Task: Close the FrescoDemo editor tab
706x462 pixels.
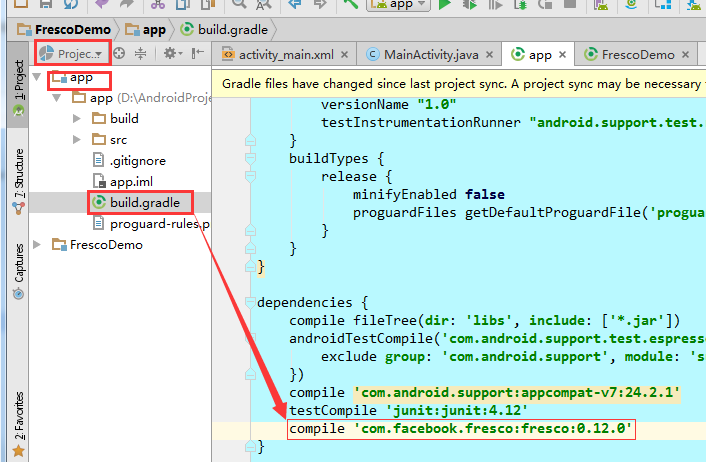Action: click(x=687, y=54)
